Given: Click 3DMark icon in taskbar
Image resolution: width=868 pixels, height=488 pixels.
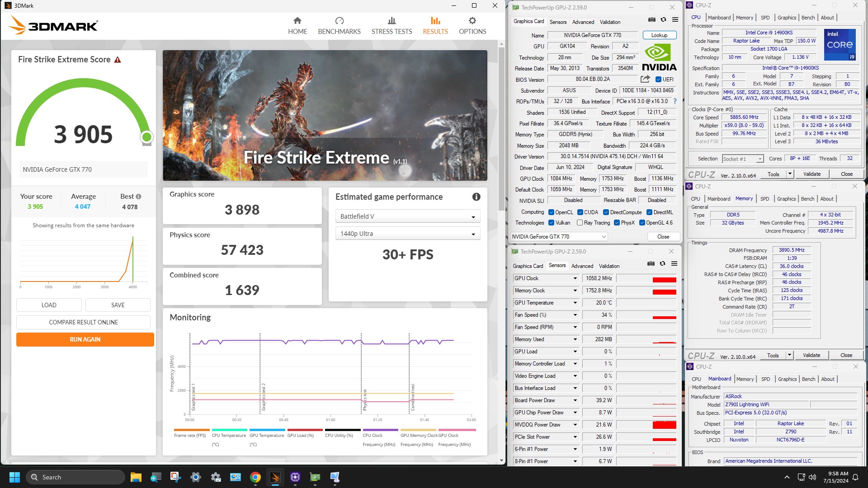Looking at the screenshot, I should (x=275, y=477).
